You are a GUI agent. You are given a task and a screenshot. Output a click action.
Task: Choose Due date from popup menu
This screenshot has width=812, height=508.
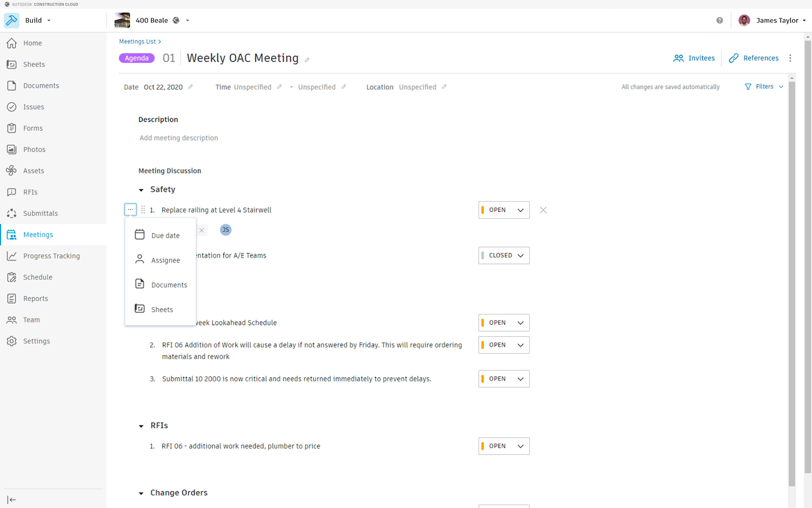coord(165,236)
